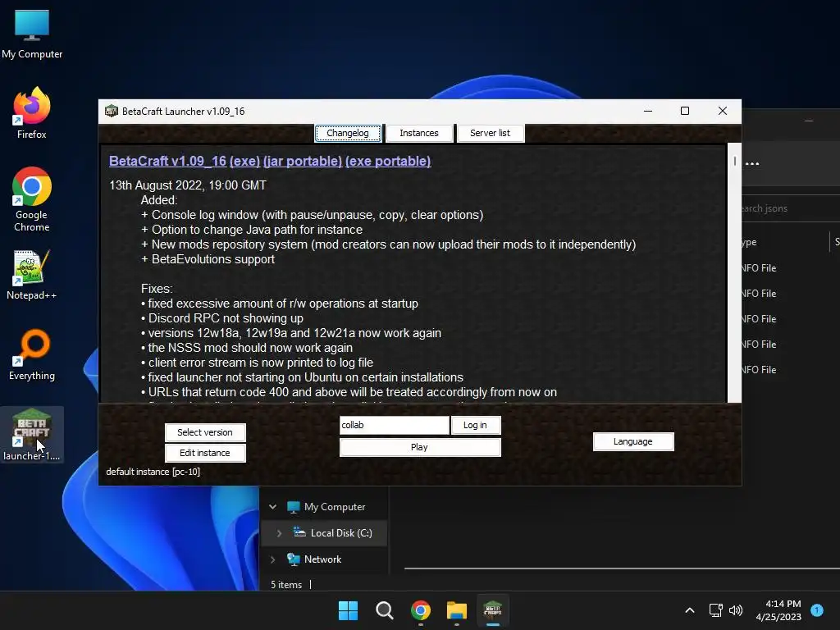840x630 pixels.
Task: Click the changelog vertical scrollbar
Action: click(734, 272)
